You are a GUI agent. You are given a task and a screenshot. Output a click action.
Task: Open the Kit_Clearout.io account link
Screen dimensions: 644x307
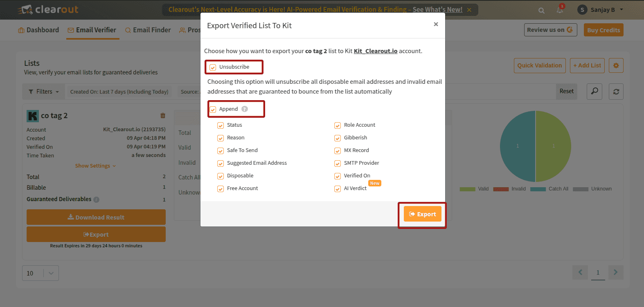coord(376,51)
